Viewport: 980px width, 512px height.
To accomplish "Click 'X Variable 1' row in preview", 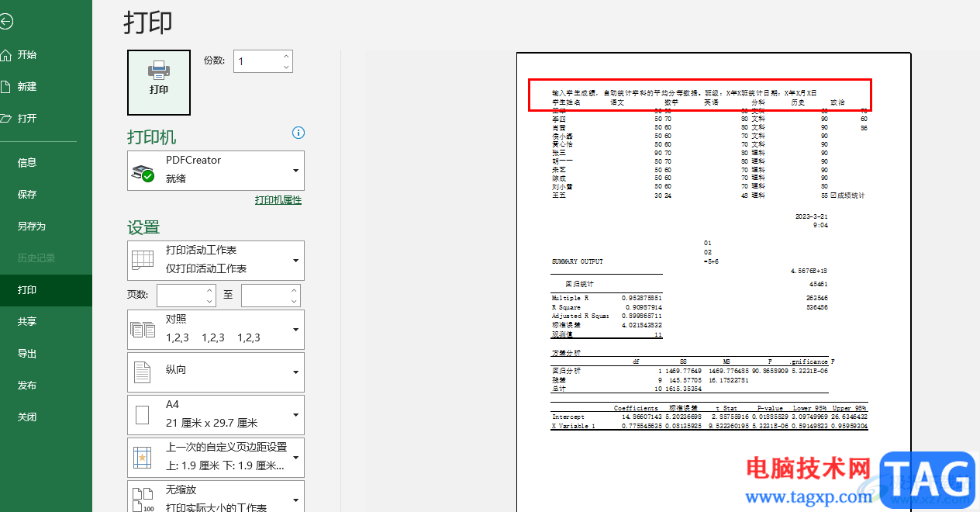I will pyautogui.click(x=709, y=426).
